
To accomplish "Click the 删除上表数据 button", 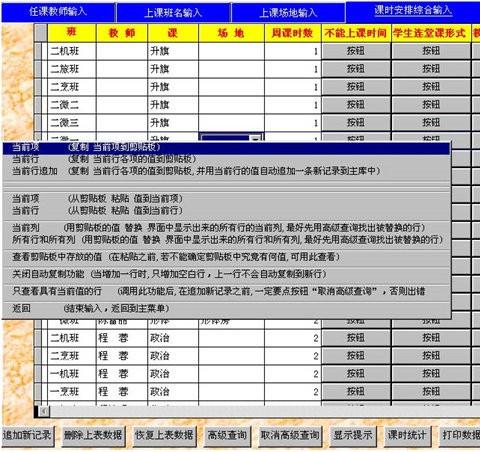I will click(93, 435).
